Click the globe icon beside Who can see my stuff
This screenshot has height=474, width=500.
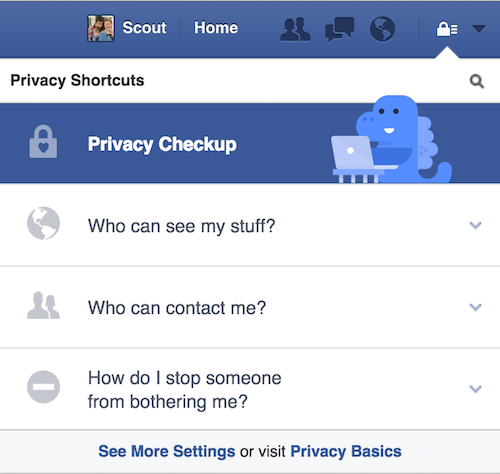43,223
